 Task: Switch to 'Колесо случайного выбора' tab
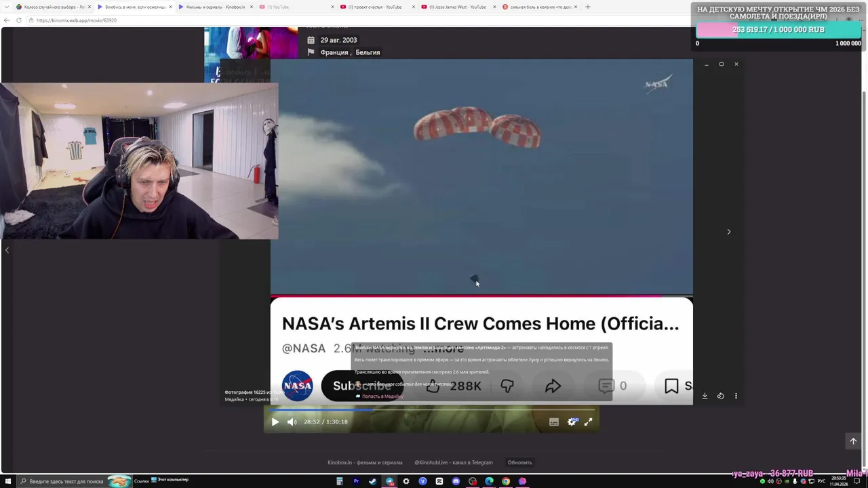[52, 7]
